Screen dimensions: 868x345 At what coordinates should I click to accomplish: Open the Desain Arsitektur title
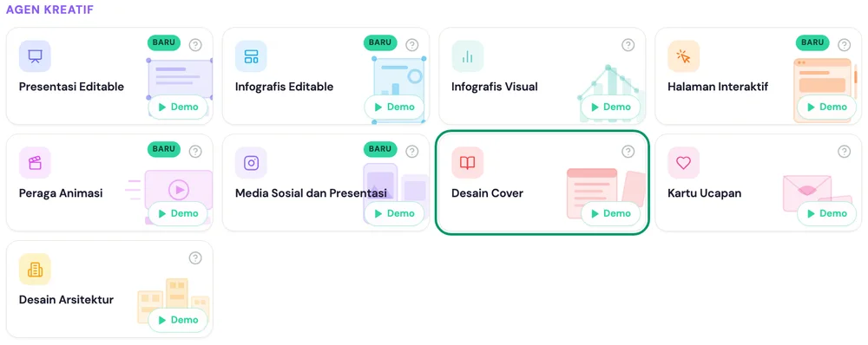tap(67, 300)
